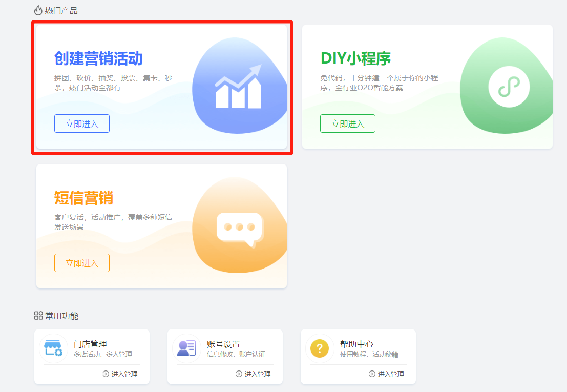The image size is (567, 392).
Task: Click the orange SMS chat bubble icon
Action: click(239, 228)
